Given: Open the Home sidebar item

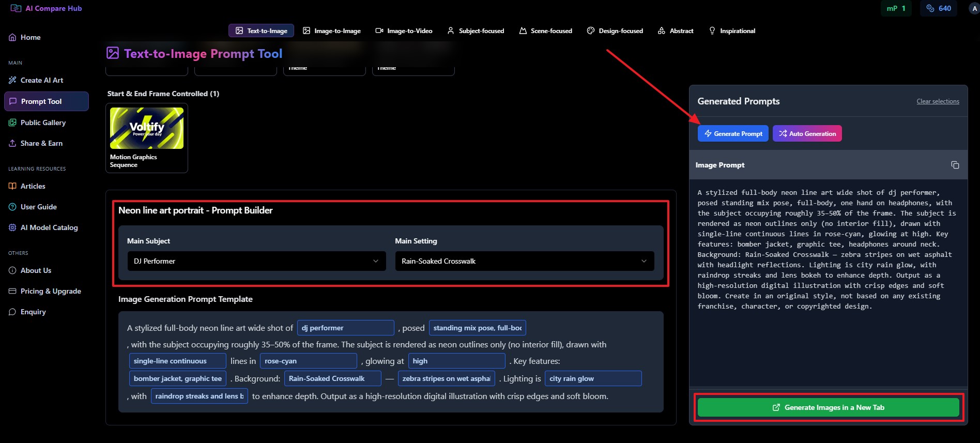Looking at the screenshot, I should [x=47, y=37].
